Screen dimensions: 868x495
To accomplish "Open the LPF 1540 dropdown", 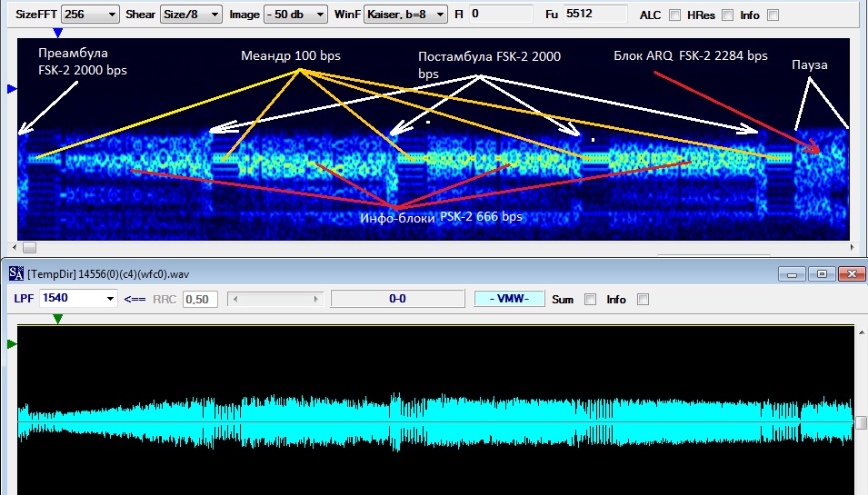I will coord(78,299).
